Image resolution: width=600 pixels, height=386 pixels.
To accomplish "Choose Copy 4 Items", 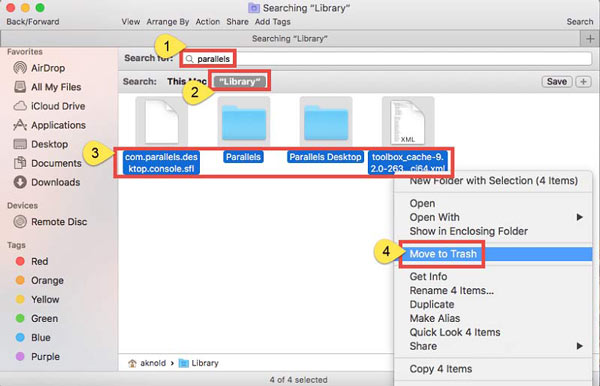I will point(494,369).
